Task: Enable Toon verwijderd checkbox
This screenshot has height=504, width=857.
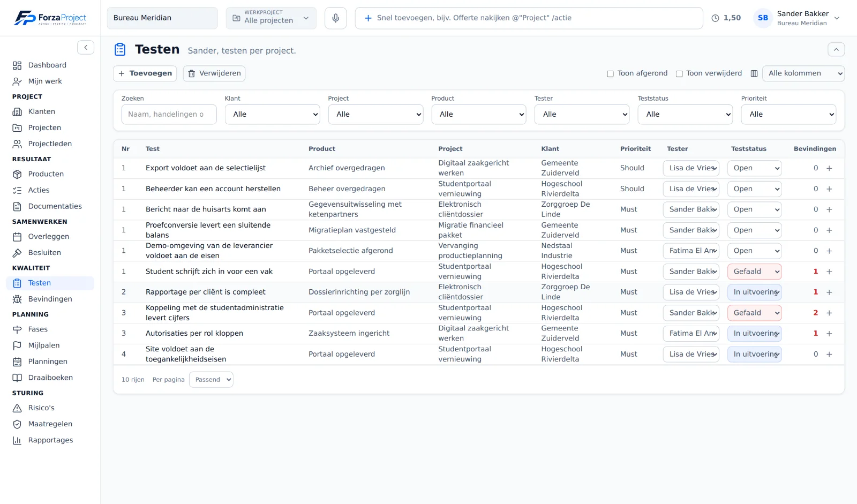Action: tap(679, 74)
